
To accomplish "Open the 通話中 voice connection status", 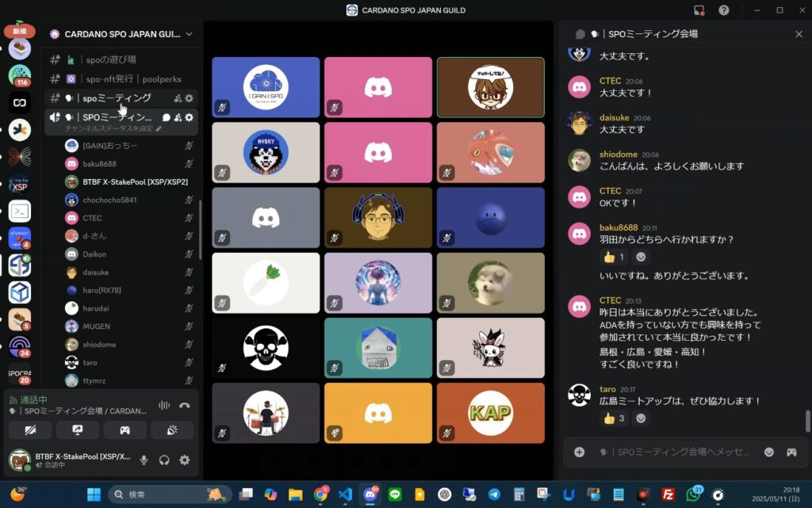I will coord(33,400).
